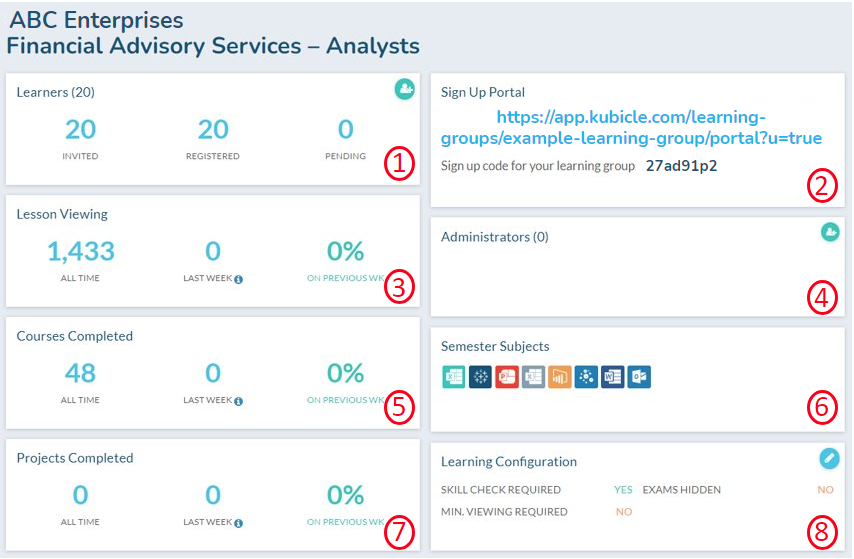Screen dimensions: 854x559
Task: Select the blue dotted-circle subject icon
Action: click(x=586, y=377)
